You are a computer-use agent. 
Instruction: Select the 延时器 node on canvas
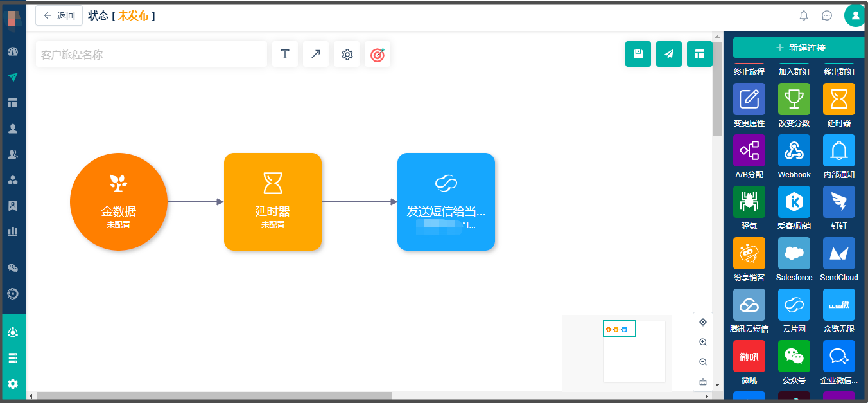pos(273,202)
